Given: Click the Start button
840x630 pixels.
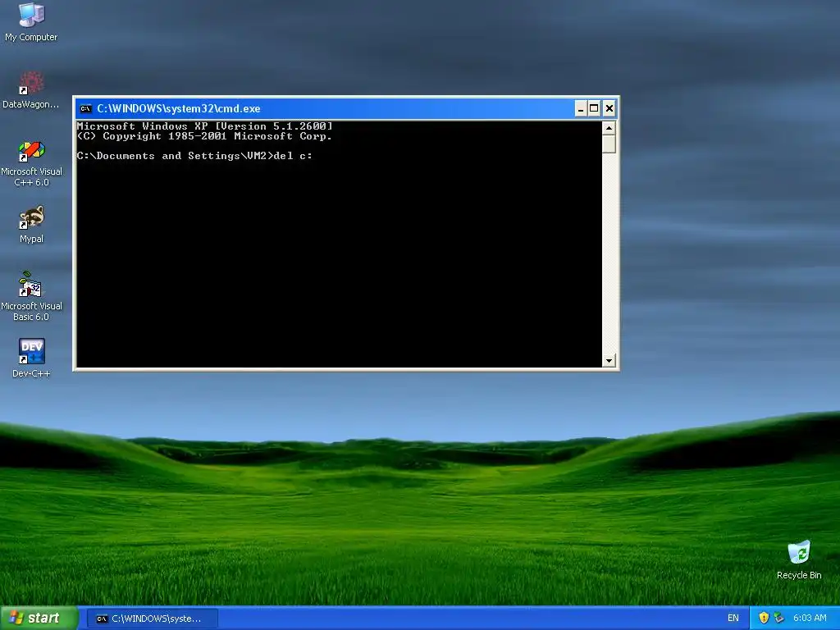Looking at the screenshot, I should click(x=39, y=619).
